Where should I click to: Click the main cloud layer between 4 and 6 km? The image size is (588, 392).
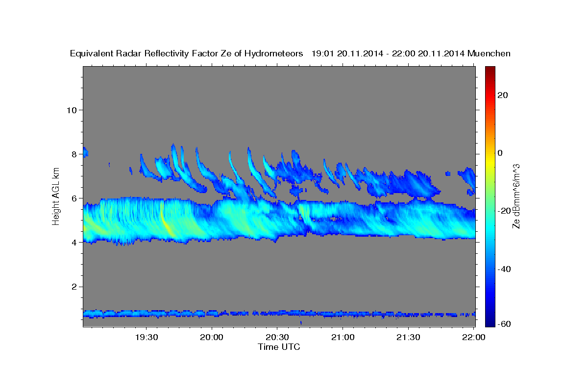pos(279,220)
